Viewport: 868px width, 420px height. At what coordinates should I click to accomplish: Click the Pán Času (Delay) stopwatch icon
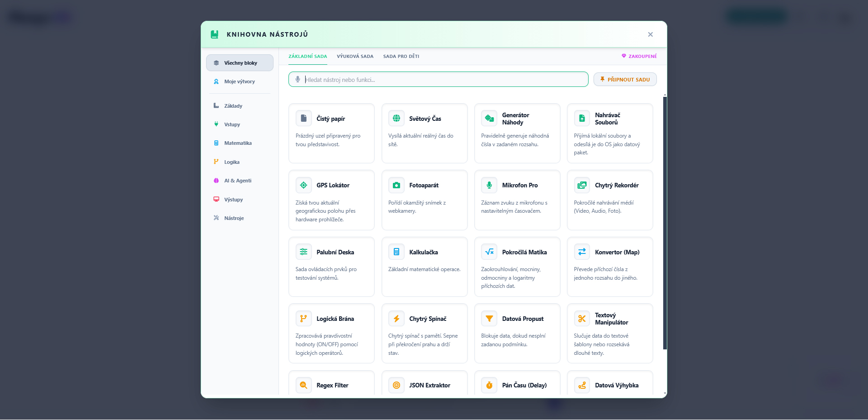coord(489,385)
